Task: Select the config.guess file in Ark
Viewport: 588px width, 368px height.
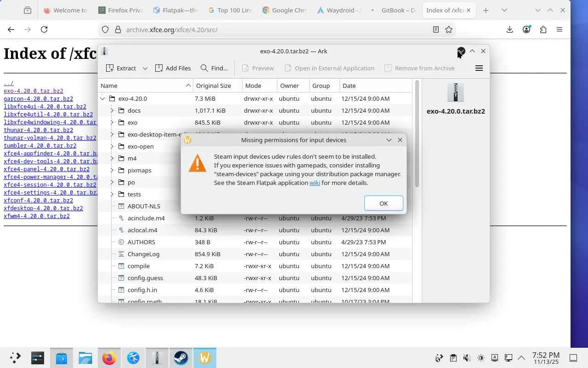Action: [x=255, y=278]
